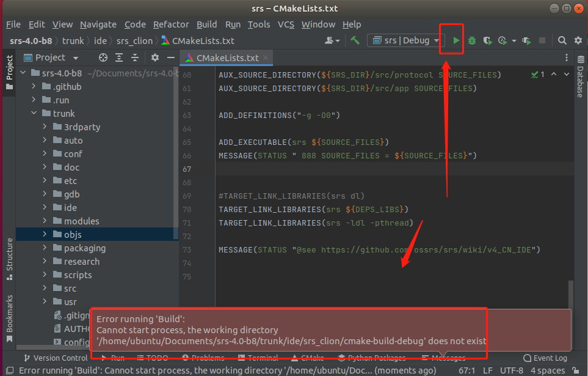
Task: Start debugging srs with the bug icon
Action: (x=472, y=40)
